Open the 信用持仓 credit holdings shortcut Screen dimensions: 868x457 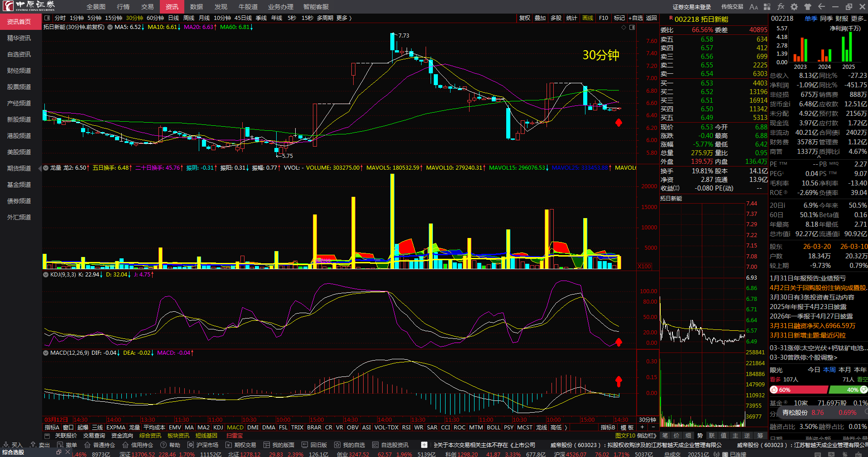pyautogui.click(x=138, y=445)
